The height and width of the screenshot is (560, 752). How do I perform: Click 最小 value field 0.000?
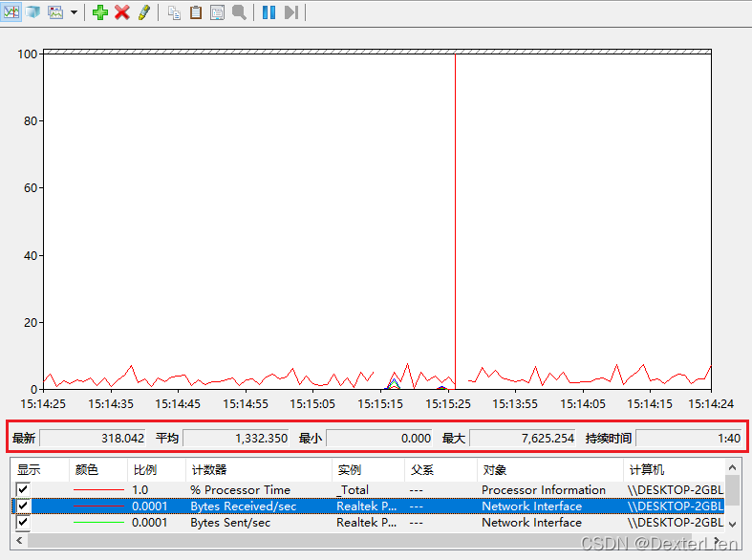click(379, 439)
